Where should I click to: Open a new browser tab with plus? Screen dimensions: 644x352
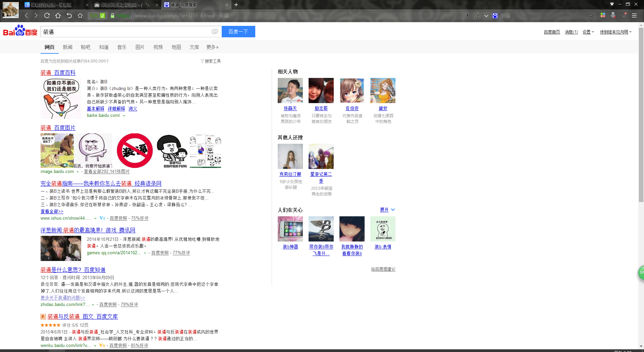click(x=236, y=5)
